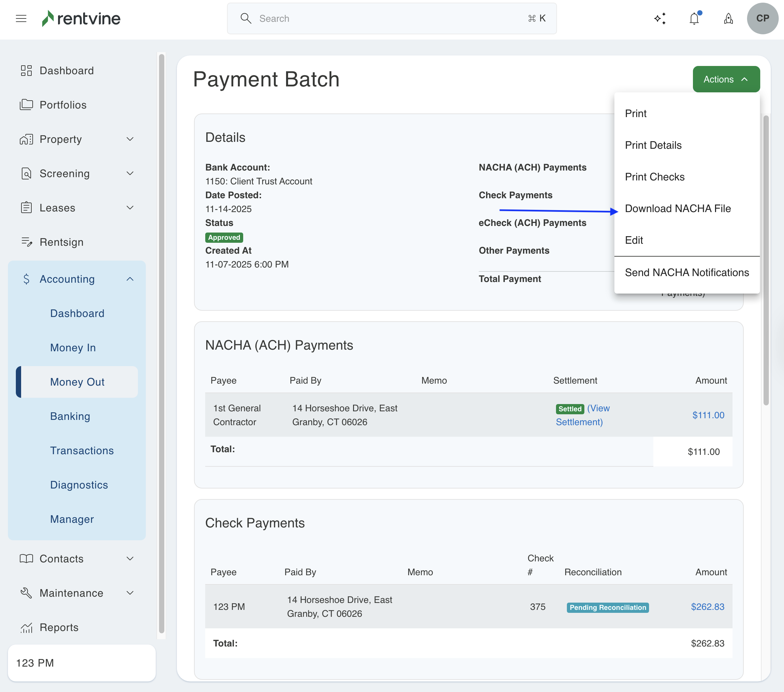Open the notifications bell
This screenshot has height=692, width=784.
(694, 18)
